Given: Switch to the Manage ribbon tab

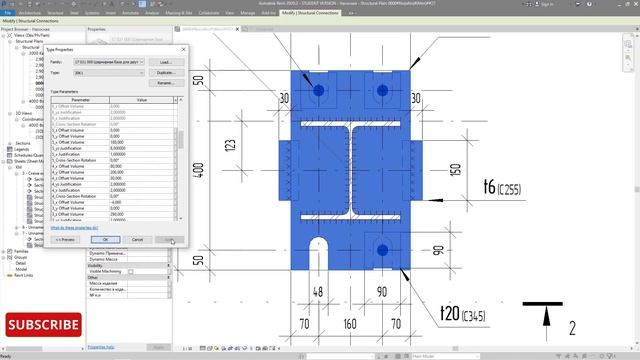Looking at the screenshot, I should (x=248, y=13).
